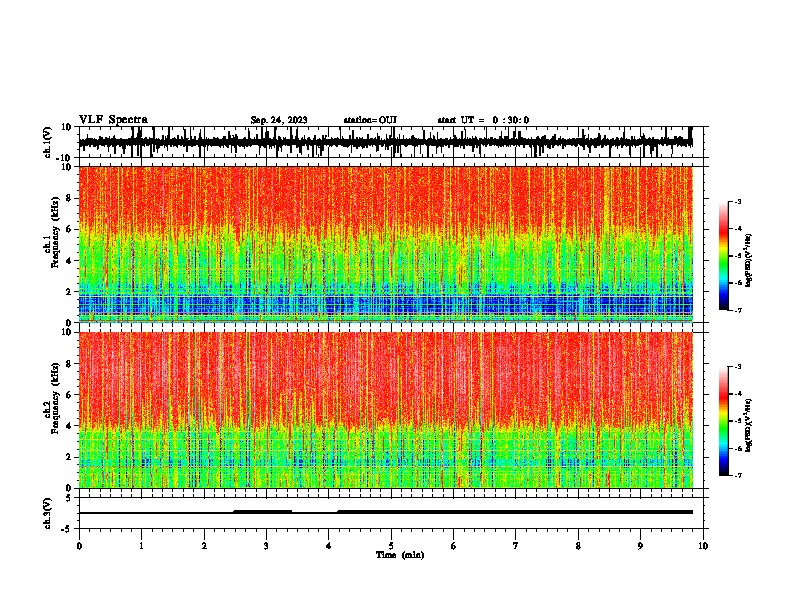Click the "VLF Spectra" plot title
Viewport: 792px width, 612px height.
tap(113, 120)
